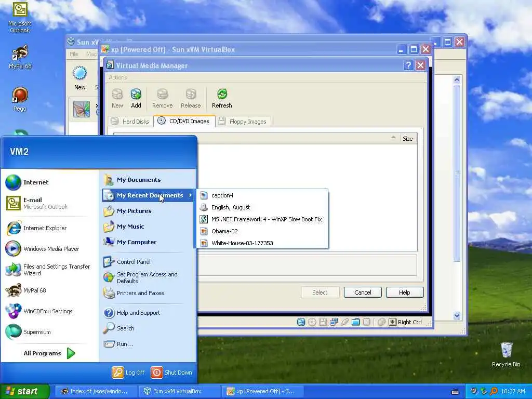Image resolution: width=532 pixels, height=399 pixels.
Task: Click the Remove media toolbar icon
Action: click(162, 98)
